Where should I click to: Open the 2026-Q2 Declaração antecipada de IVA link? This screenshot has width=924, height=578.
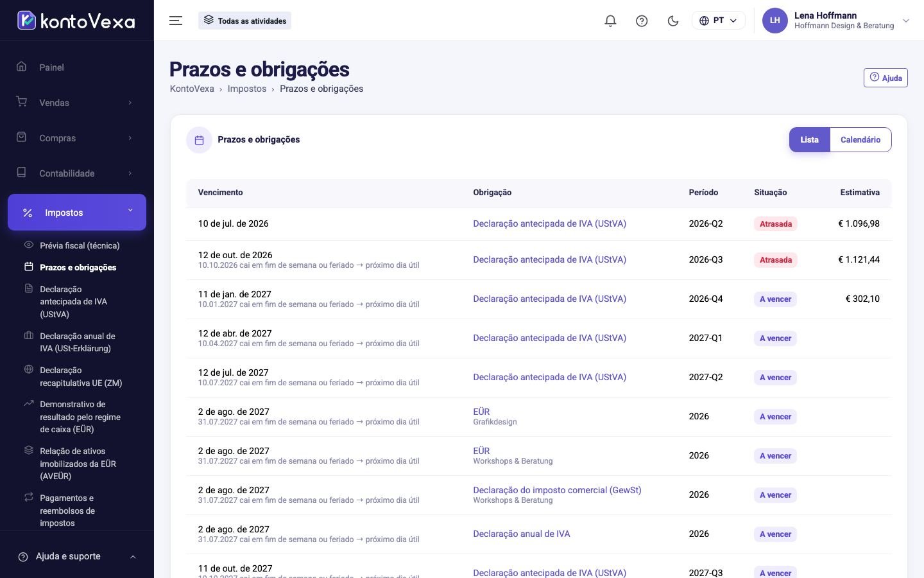[x=549, y=223]
